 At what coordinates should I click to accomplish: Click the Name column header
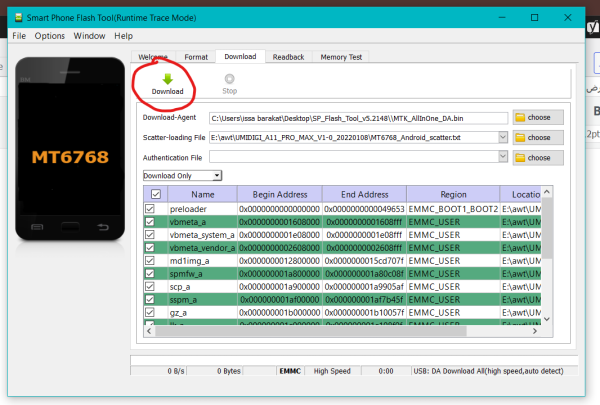tap(202, 194)
